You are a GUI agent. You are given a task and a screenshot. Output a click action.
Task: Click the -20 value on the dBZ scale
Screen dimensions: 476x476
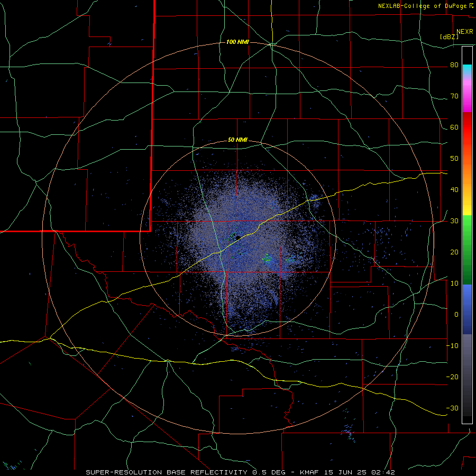pyautogui.click(x=452, y=377)
